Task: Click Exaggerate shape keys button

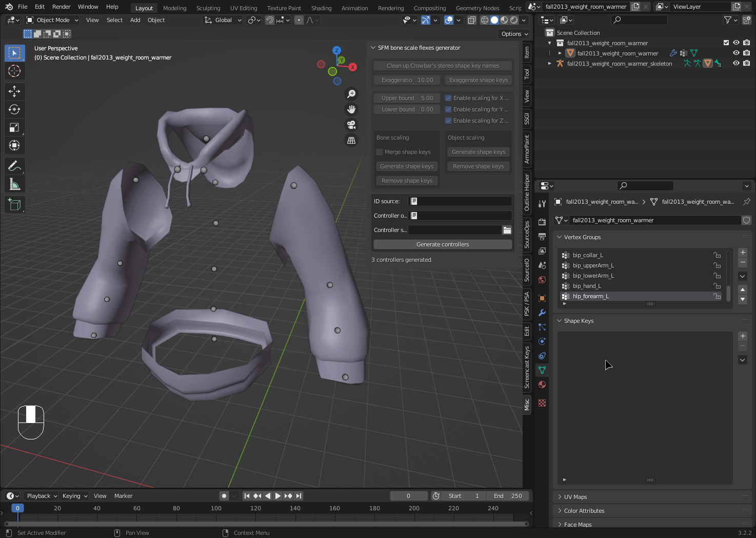Action: coord(478,80)
